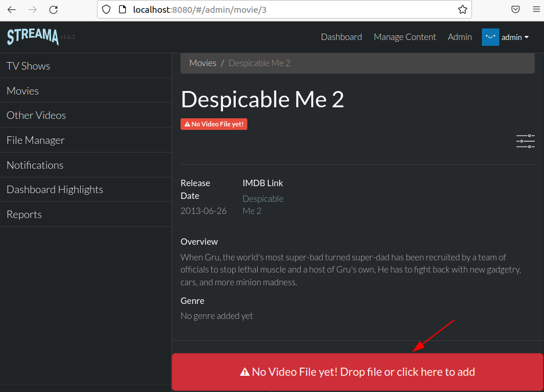Click the overview description paragraph

[351, 270]
